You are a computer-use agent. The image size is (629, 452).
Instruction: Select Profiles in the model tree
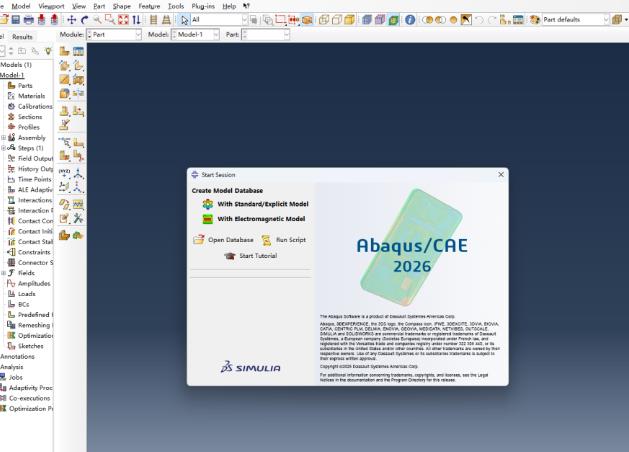click(x=28, y=127)
